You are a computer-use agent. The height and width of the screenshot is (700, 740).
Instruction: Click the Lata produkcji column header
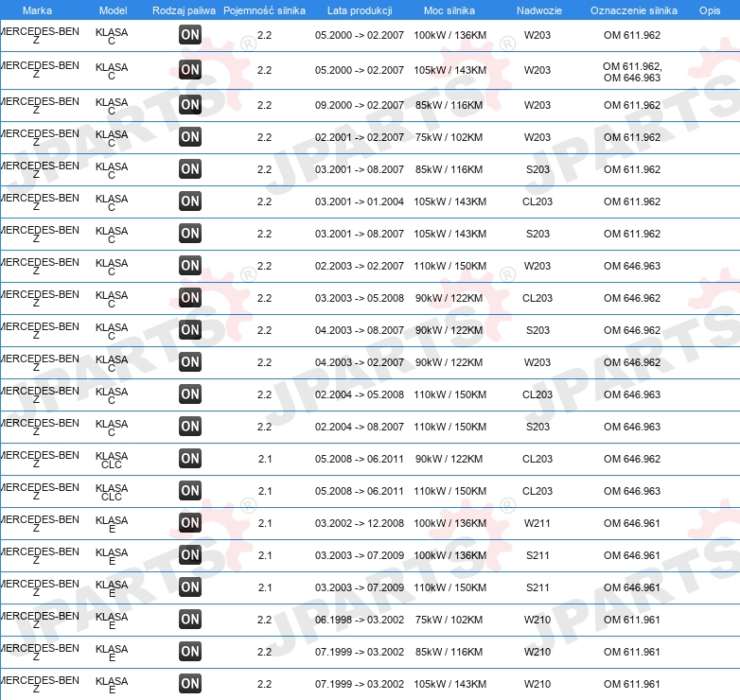(360, 10)
